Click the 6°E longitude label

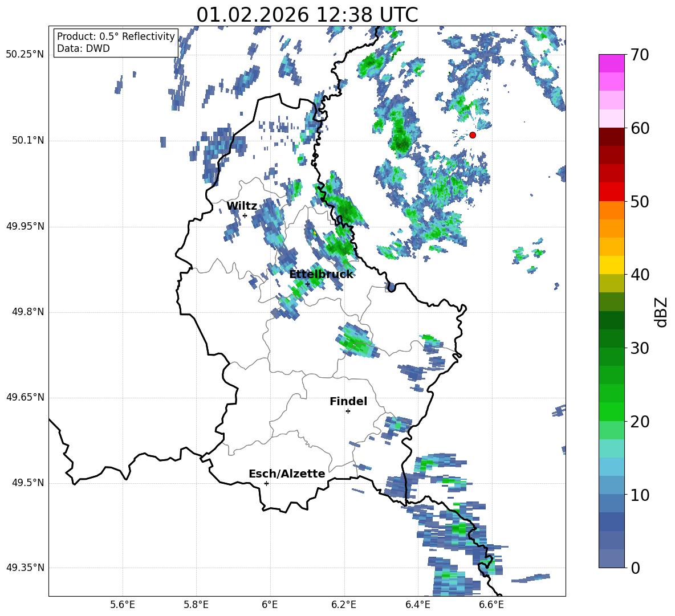(x=270, y=605)
